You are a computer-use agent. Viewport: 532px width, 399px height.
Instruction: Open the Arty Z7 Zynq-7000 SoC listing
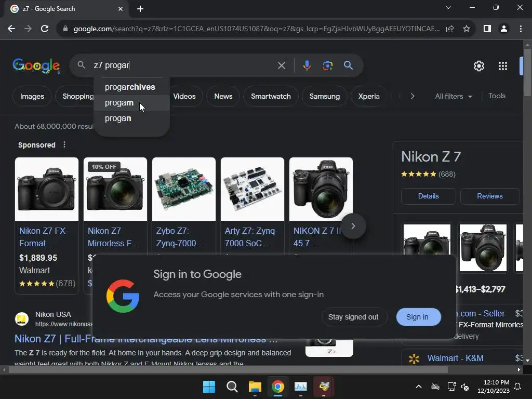(251, 237)
